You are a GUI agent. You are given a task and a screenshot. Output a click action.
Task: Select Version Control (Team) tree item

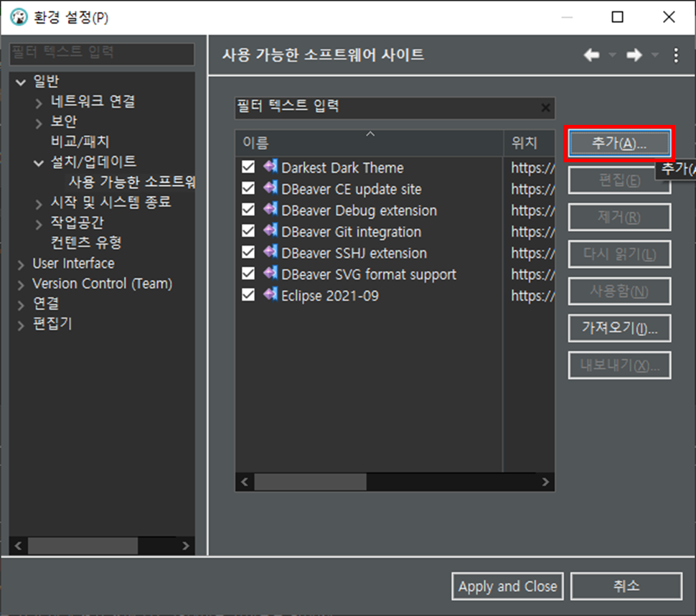pos(102,284)
